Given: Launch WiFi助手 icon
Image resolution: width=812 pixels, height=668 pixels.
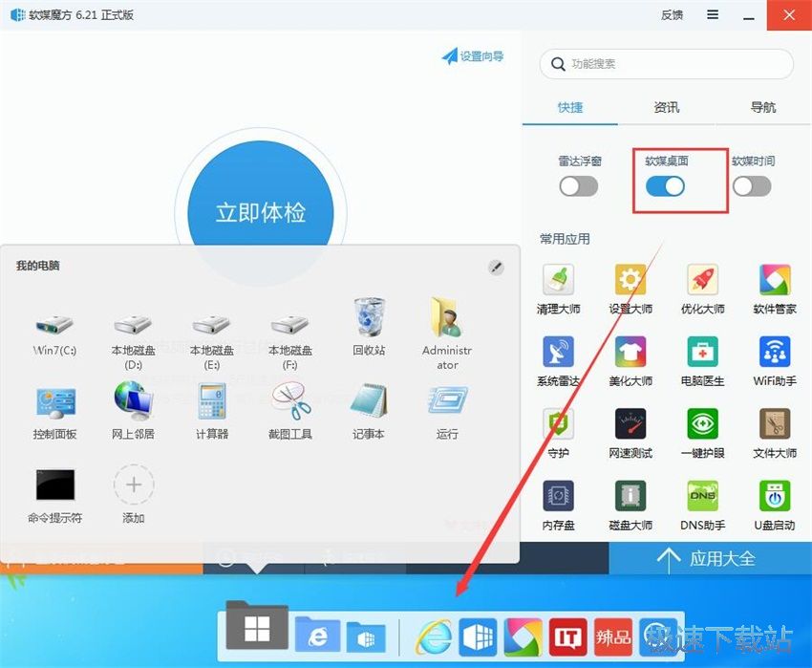Looking at the screenshot, I should pos(775,352).
